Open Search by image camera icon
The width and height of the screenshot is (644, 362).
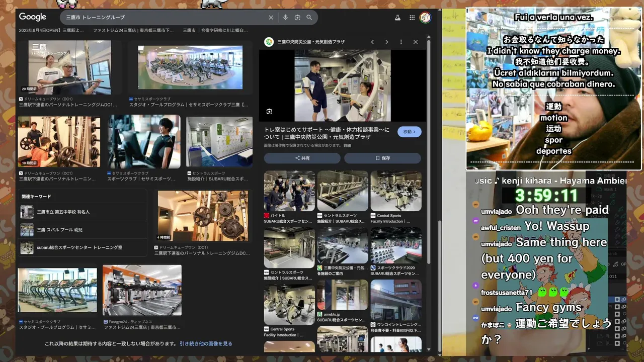(297, 18)
